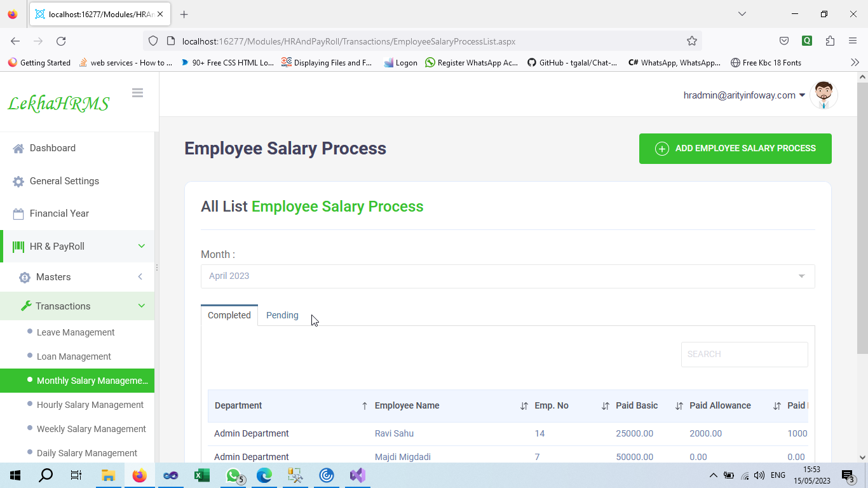The height and width of the screenshot is (488, 868).
Task: Open Firefox extensions puzzle icon
Action: pos(830,41)
